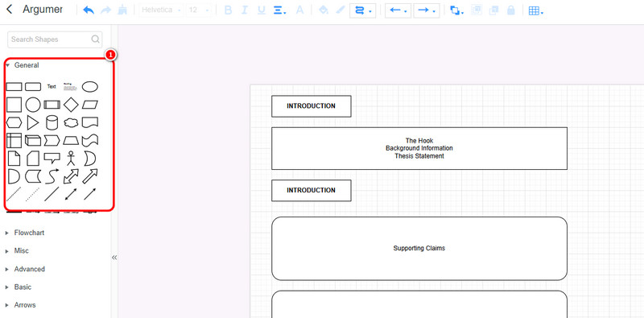Select the actor stick figure shape
This screenshot has width=644, height=318.
pyautogui.click(x=71, y=158)
